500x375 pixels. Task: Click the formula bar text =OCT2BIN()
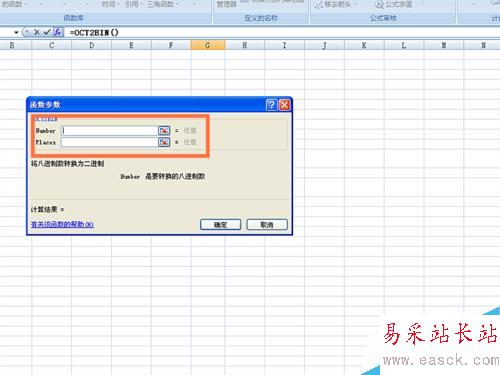pyautogui.click(x=94, y=33)
